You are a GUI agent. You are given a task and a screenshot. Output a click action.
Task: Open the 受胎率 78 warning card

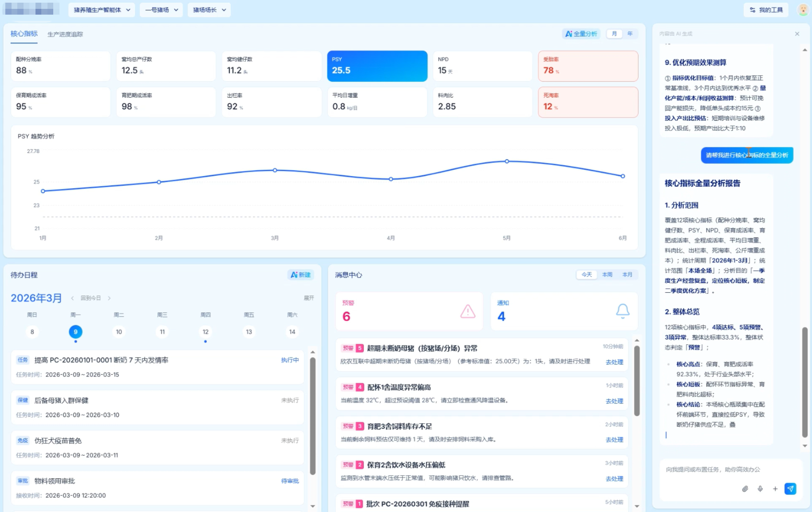pos(588,66)
